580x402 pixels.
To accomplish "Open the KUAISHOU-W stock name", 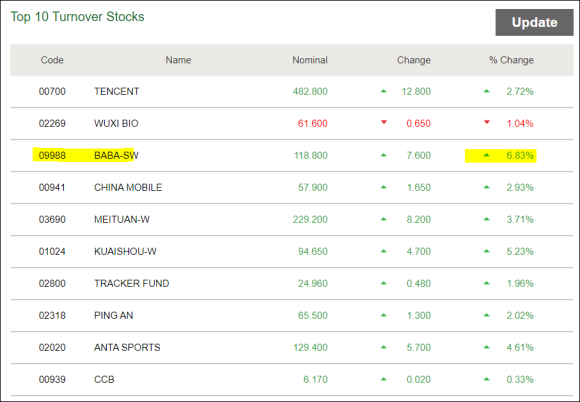I will click(x=125, y=251).
